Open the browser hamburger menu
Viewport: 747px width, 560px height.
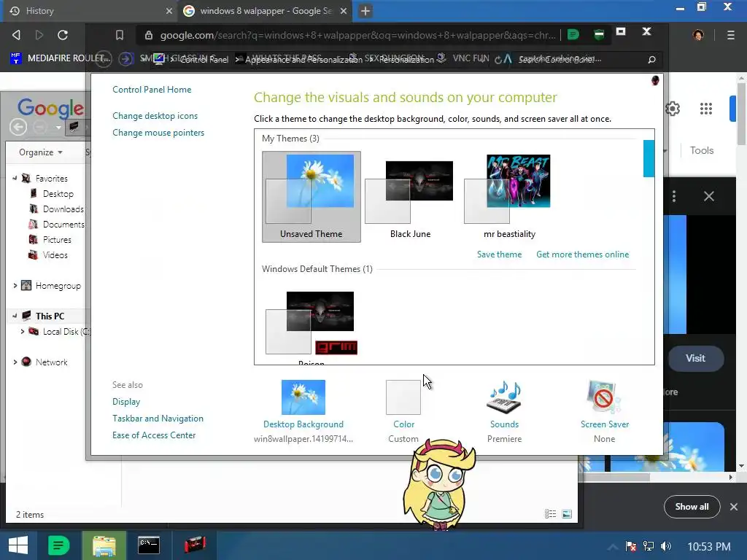pos(730,35)
